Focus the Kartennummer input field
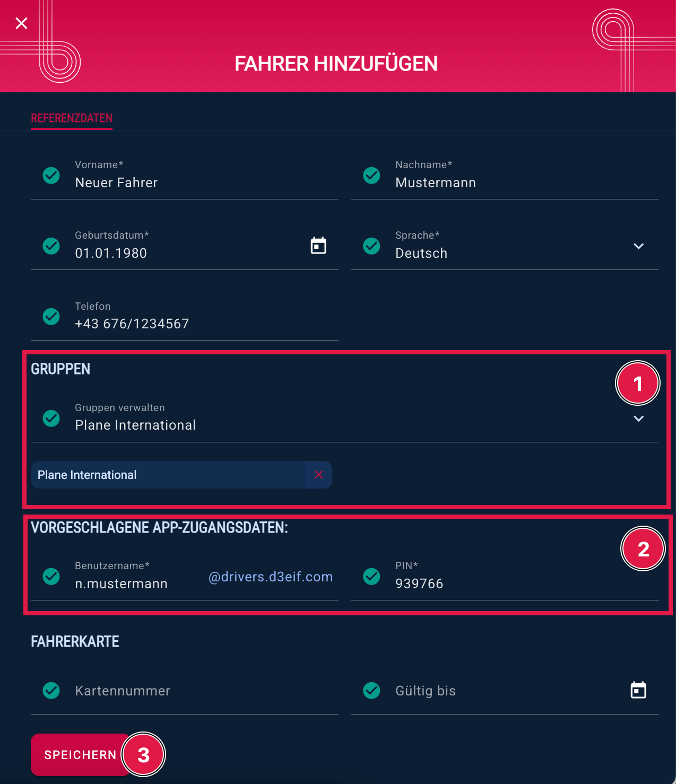Viewport: 676px width, 784px height. click(x=202, y=691)
